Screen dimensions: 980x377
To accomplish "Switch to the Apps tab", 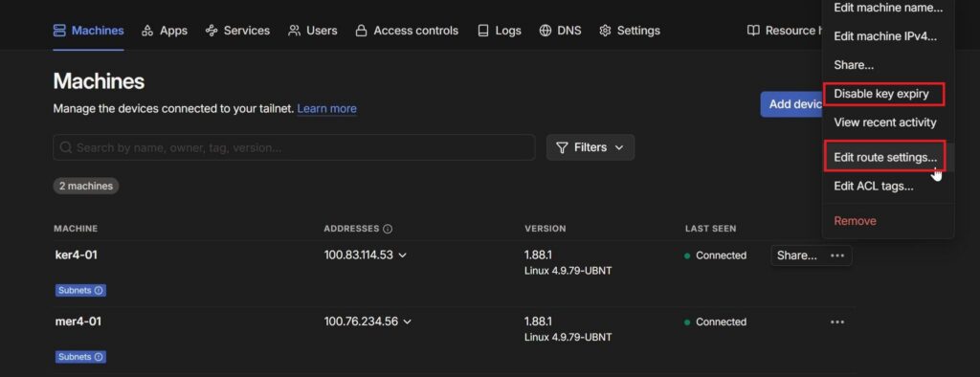I will tap(165, 31).
